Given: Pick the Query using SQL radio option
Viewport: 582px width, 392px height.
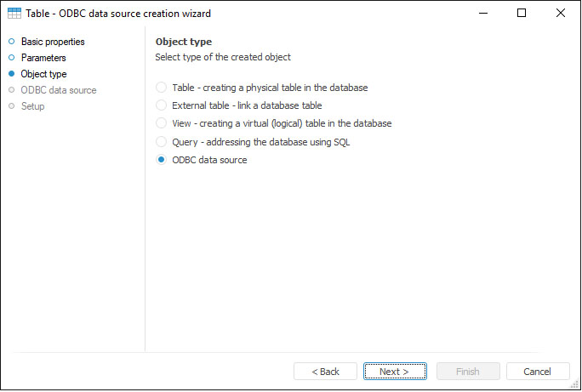Looking at the screenshot, I should tap(162, 142).
